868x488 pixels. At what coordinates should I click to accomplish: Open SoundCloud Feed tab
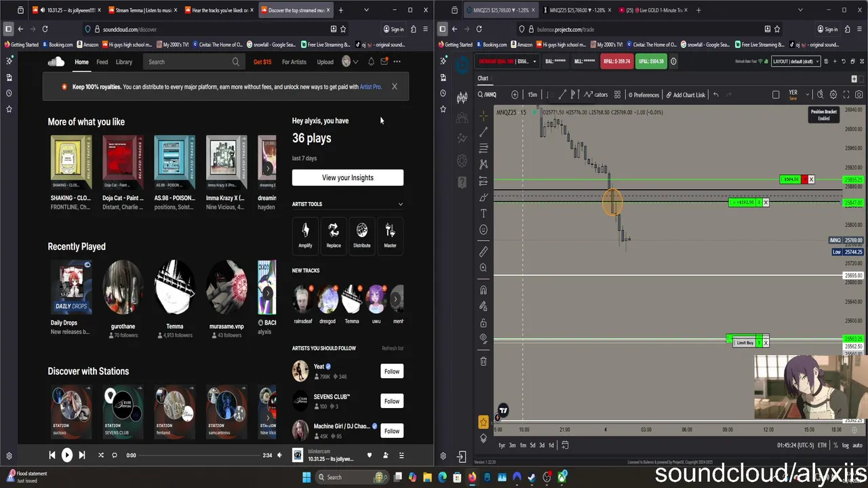pos(102,62)
